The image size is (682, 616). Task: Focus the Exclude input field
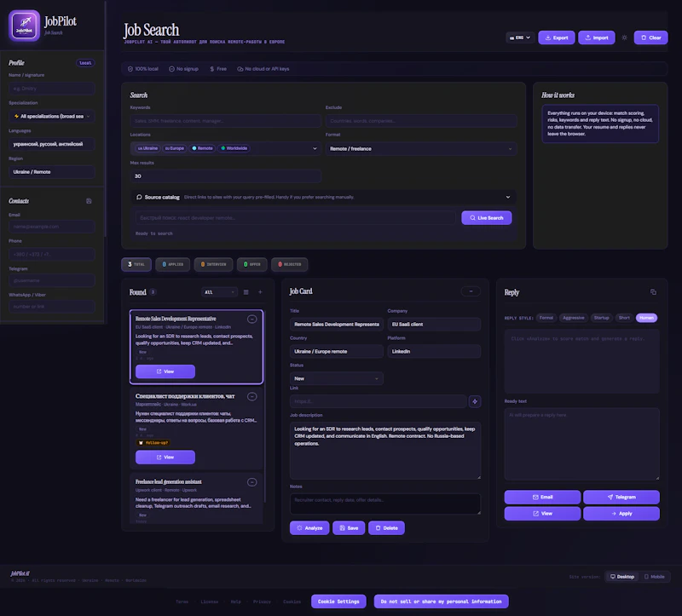pyautogui.click(x=421, y=121)
